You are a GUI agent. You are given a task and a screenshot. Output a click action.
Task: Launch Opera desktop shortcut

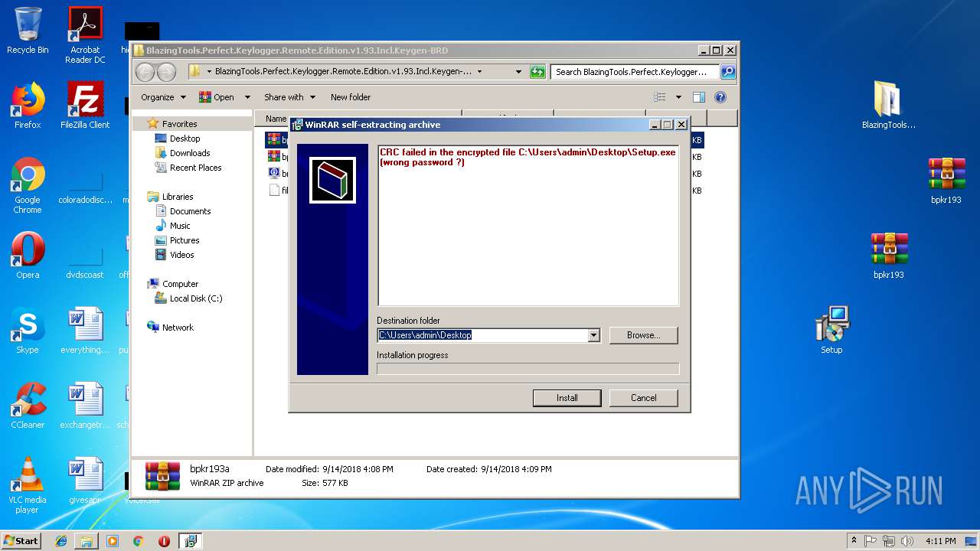28,256
